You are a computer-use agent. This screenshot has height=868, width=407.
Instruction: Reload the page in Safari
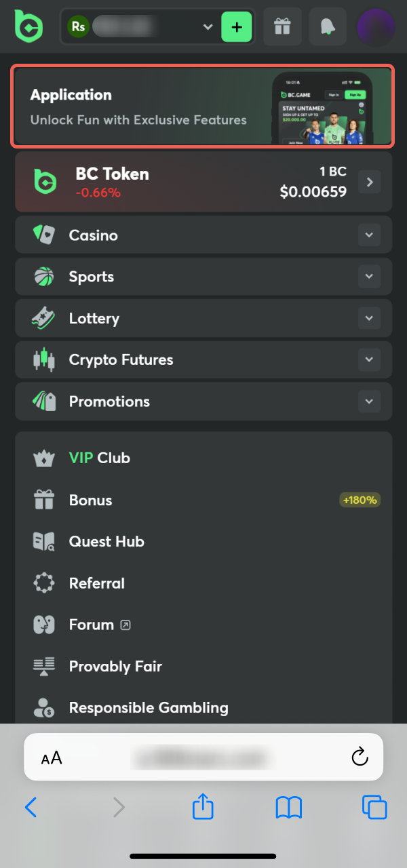pyautogui.click(x=360, y=757)
